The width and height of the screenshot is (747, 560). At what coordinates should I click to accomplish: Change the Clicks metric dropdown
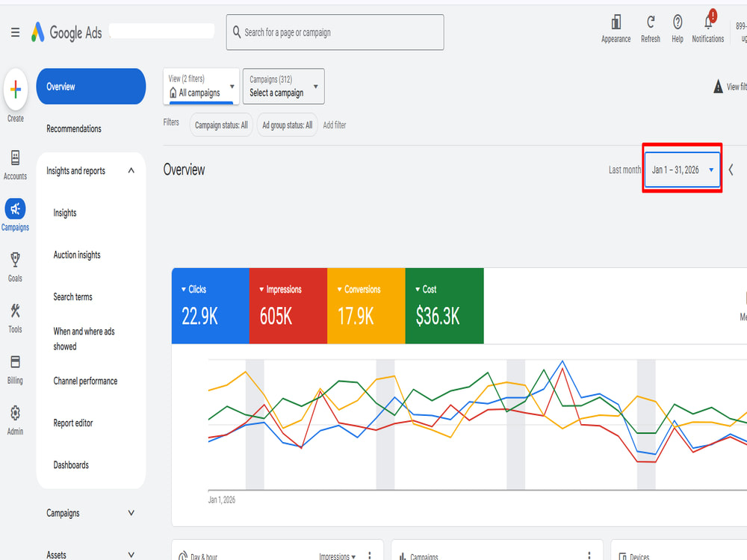pyautogui.click(x=193, y=289)
